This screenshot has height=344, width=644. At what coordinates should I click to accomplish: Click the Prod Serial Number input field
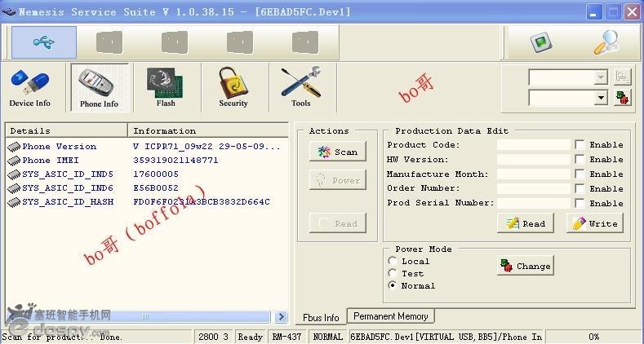tap(534, 203)
